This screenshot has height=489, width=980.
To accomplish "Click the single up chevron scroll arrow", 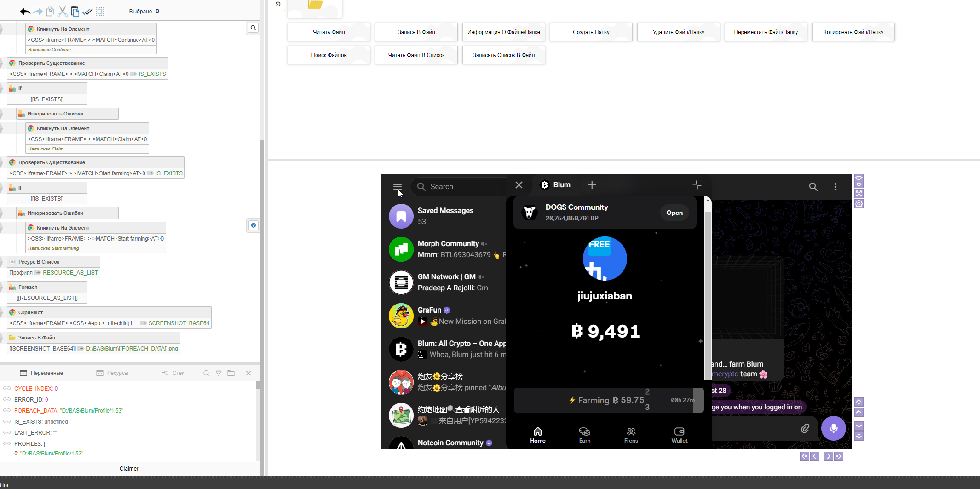I will [859, 412].
